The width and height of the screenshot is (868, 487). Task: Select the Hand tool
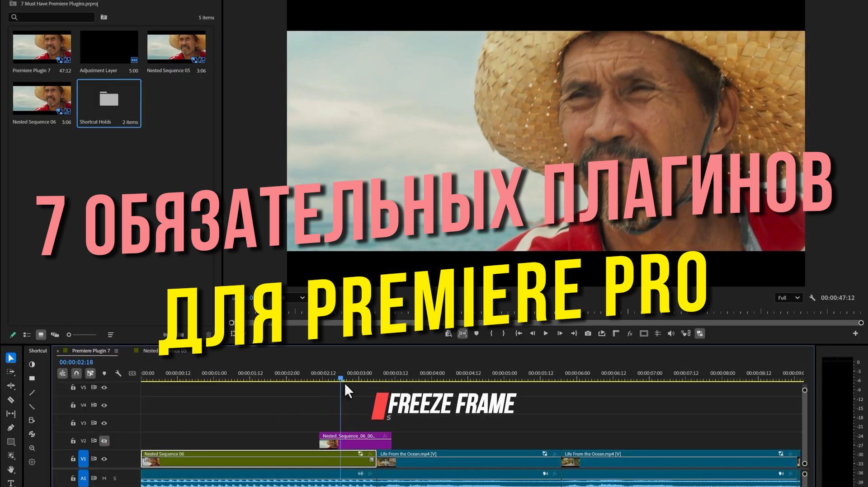(11, 470)
